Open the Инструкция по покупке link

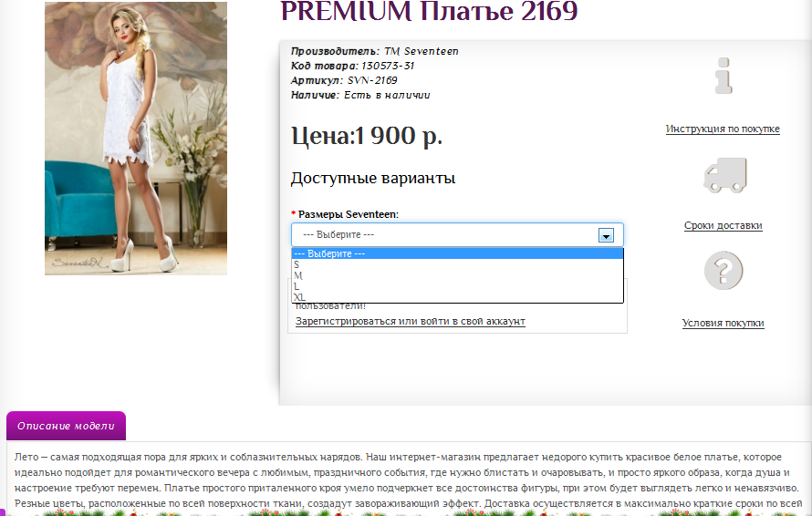[x=723, y=129]
